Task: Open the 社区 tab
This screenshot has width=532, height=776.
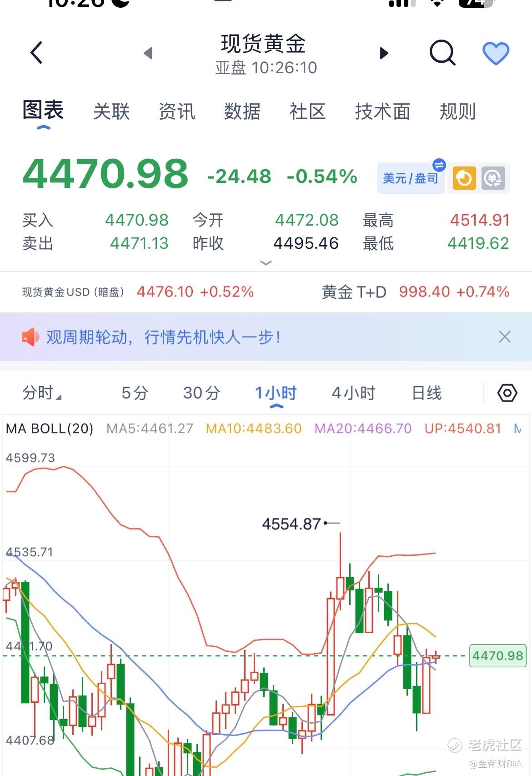Action: click(308, 111)
